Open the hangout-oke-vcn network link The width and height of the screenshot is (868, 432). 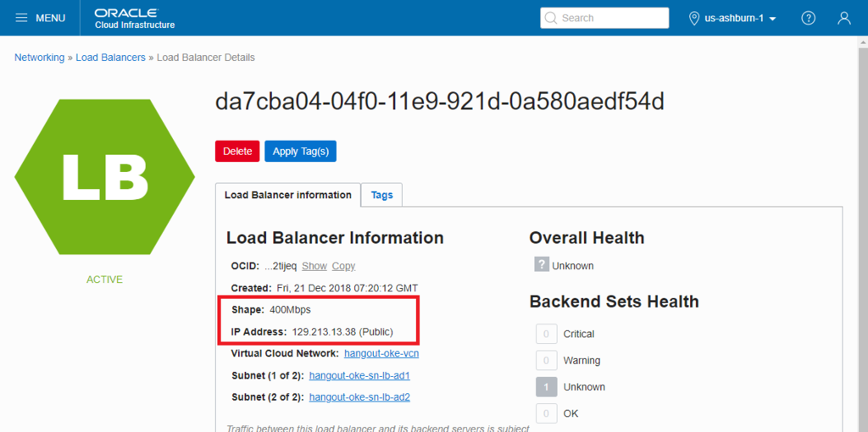(381, 353)
